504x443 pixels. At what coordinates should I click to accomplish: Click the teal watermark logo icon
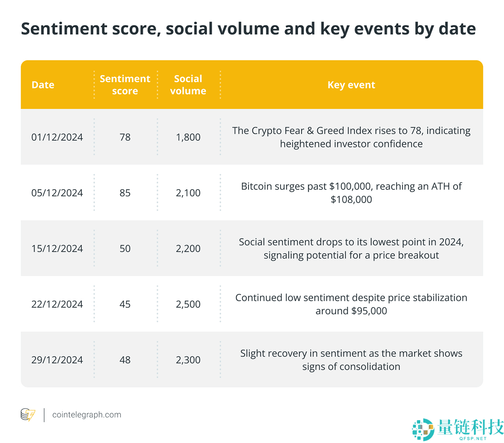click(x=423, y=429)
